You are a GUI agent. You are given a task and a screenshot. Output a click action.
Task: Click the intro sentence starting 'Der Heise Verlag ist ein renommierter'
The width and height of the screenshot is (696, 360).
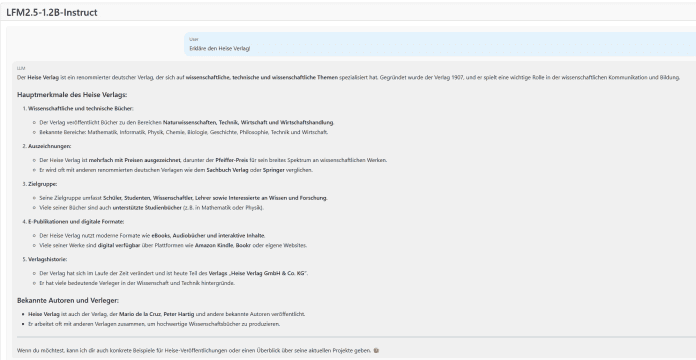coord(348,77)
